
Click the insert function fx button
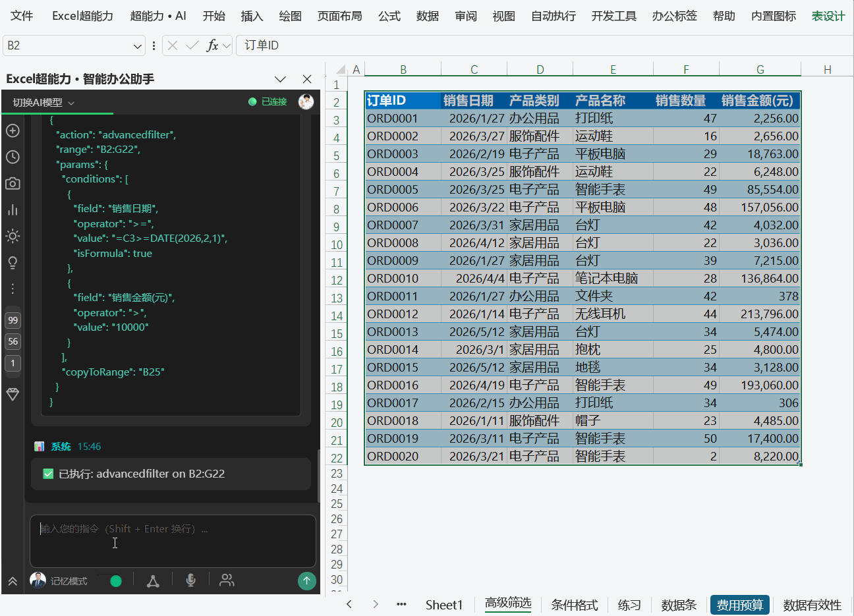pyautogui.click(x=212, y=45)
